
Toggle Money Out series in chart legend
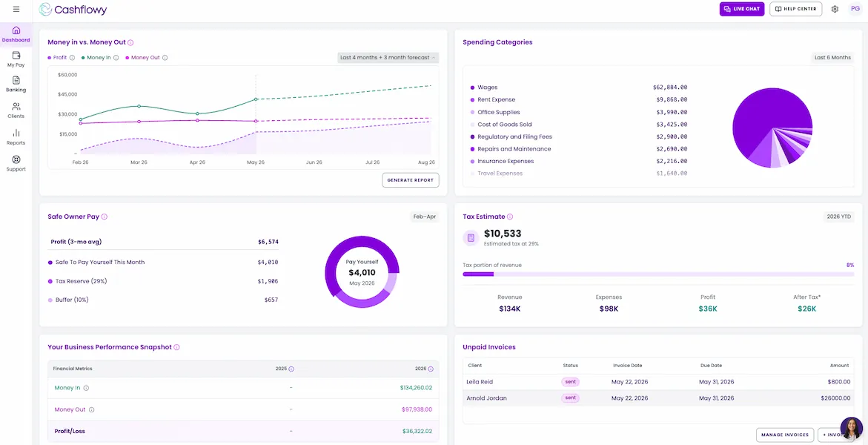coord(143,58)
